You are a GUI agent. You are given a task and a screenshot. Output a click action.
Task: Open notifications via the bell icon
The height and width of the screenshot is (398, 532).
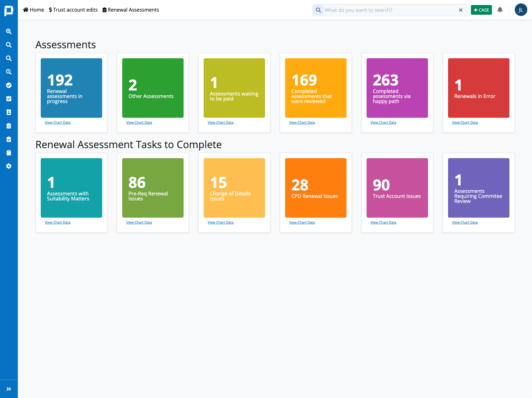(x=500, y=10)
